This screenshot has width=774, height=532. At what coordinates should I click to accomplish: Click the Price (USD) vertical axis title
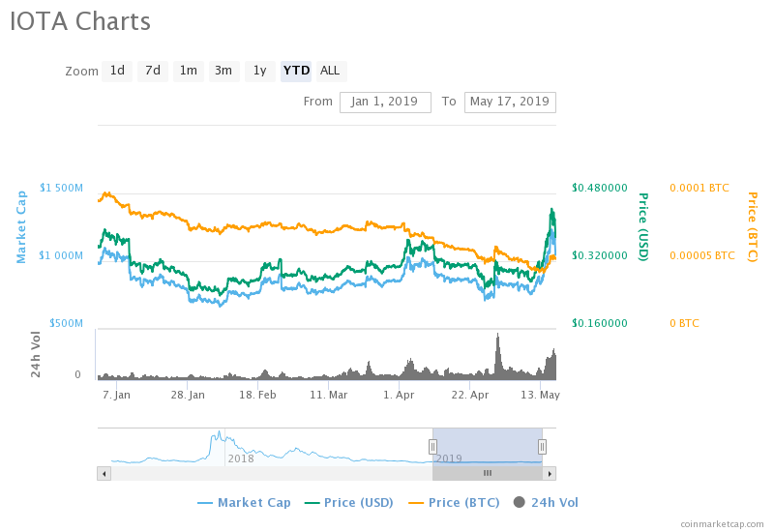point(643,226)
